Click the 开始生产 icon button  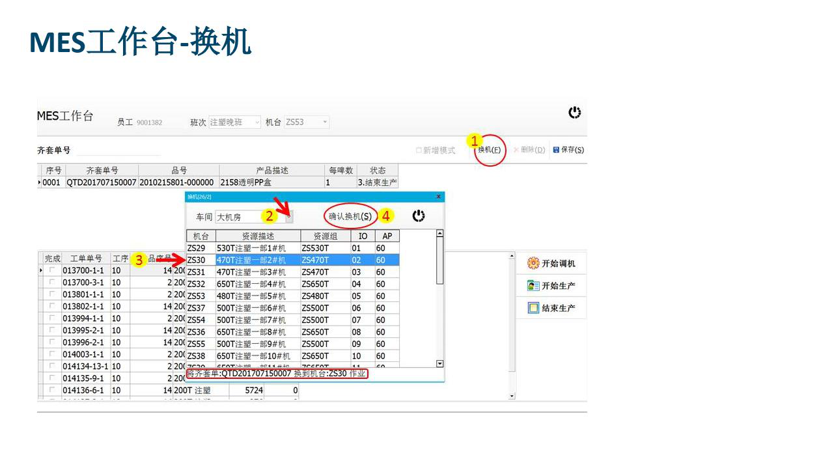coord(534,286)
